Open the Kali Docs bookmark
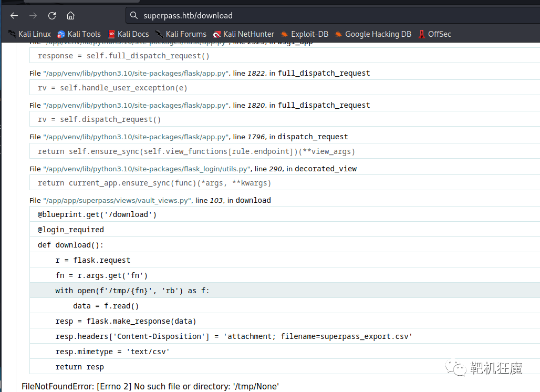The height and width of the screenshot is (392, 540). click(x=129, y=34)
